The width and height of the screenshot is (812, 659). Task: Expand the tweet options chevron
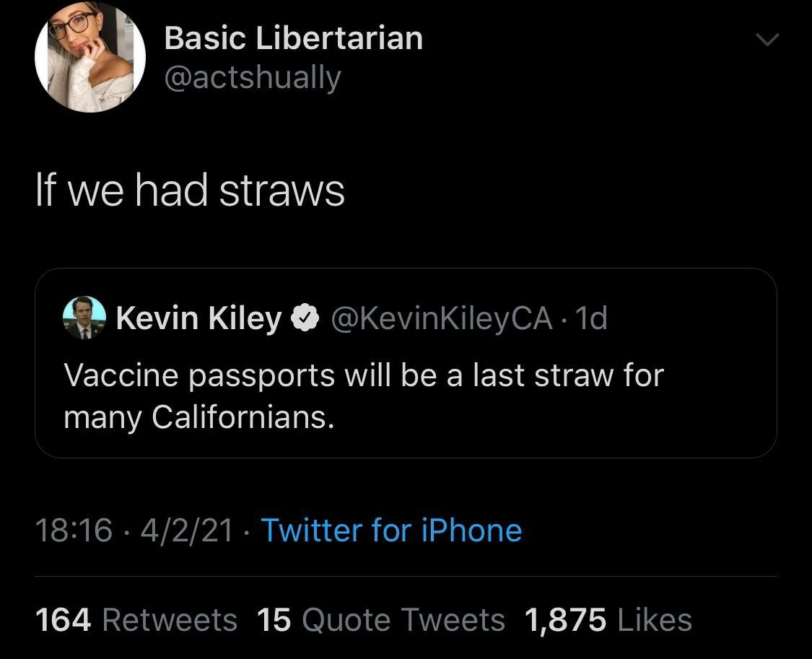(768, 43)
